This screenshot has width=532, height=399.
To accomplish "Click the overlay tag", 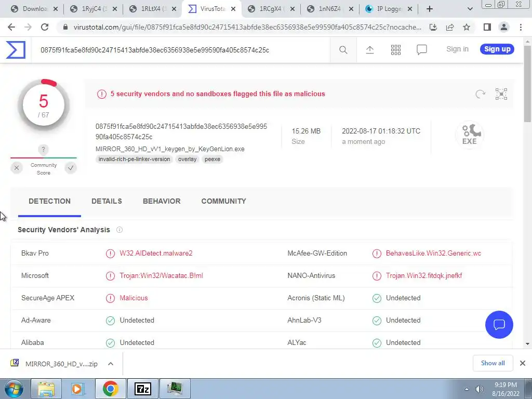I will pos(187,159).
